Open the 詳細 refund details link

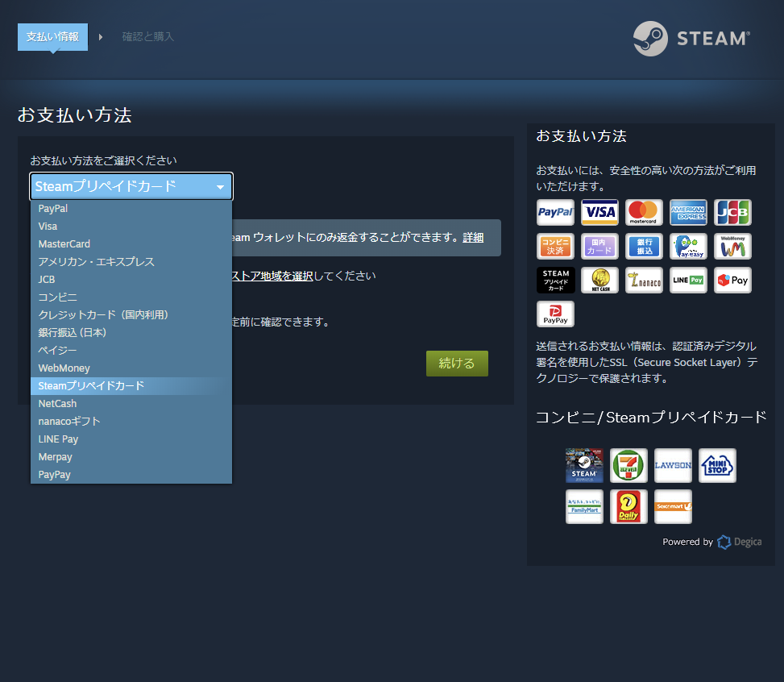(x=473, y=237)
